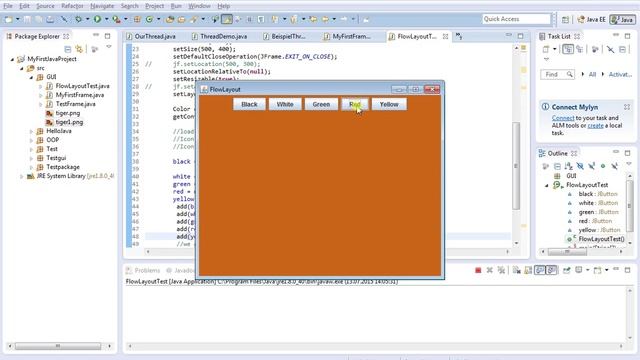Switch to Java EE perspective

tap(592, 19)
